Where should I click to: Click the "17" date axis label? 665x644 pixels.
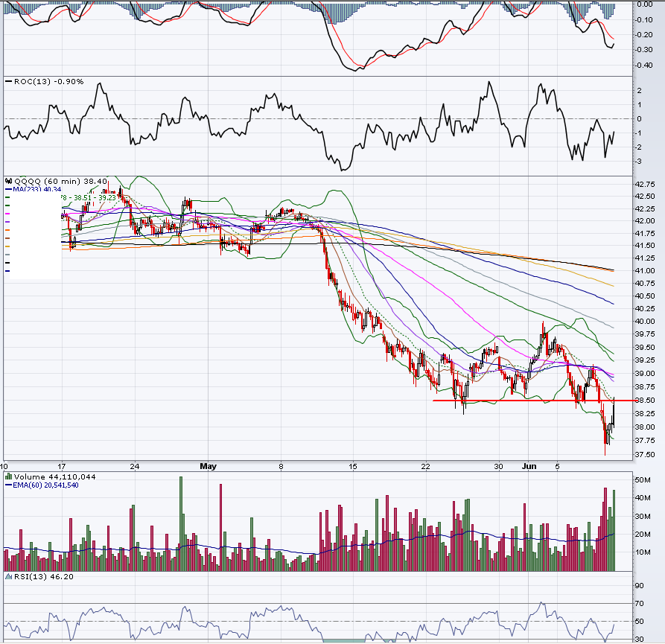click(x=62, y=466)
